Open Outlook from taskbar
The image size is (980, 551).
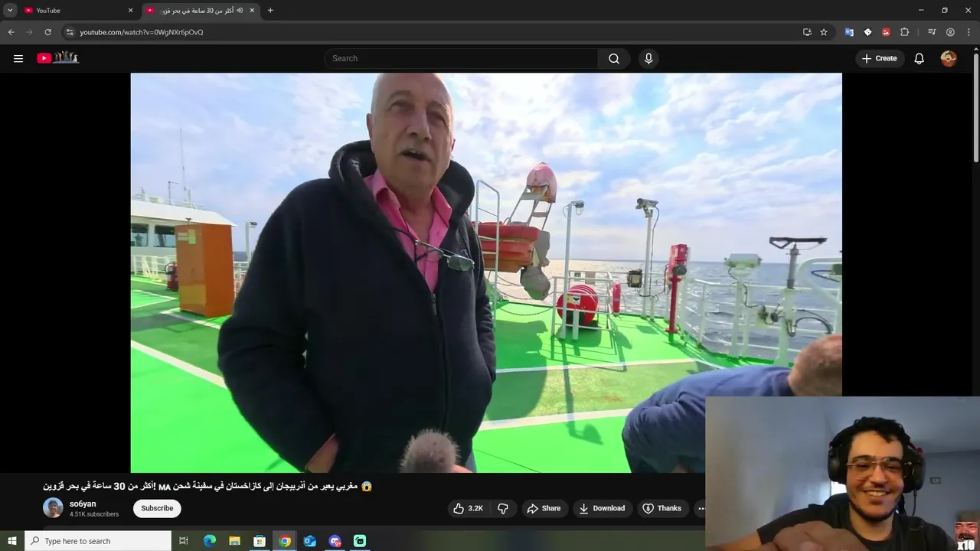(x=310, y=541)
